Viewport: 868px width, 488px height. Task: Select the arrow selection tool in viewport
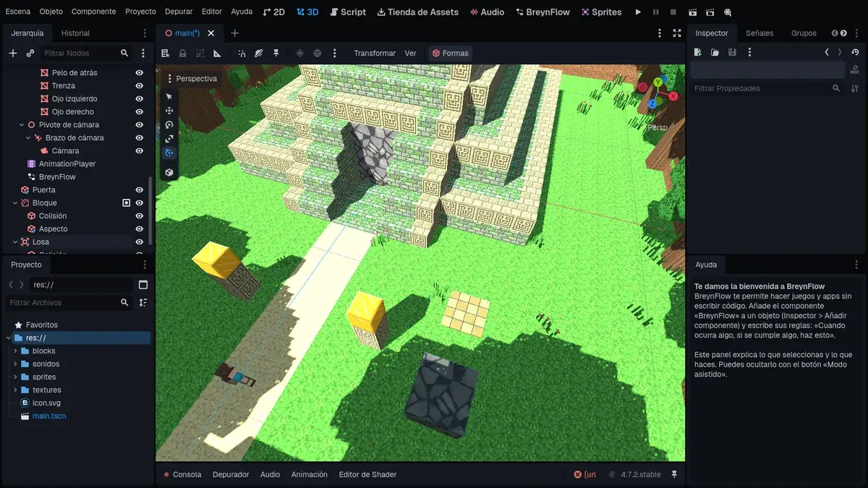pos(169,96)
